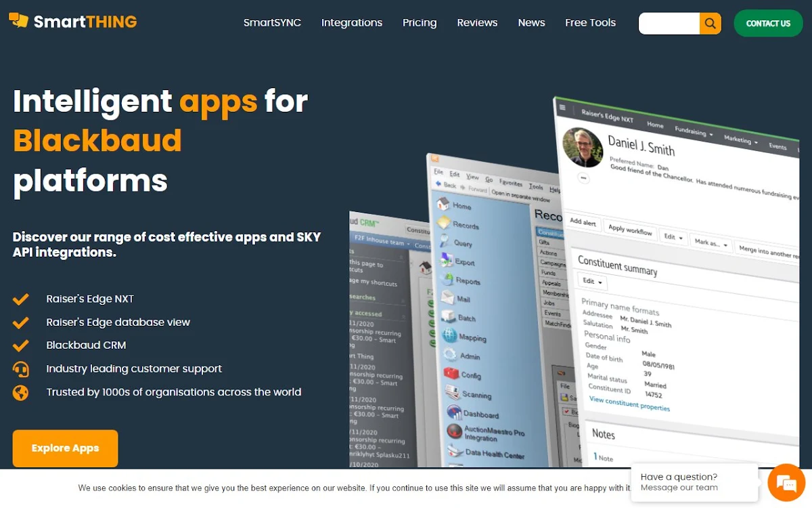The width and height of the screenshot is (812, 508).
Task: Select Campaigns in the Records list
Action: coord(553,263)
